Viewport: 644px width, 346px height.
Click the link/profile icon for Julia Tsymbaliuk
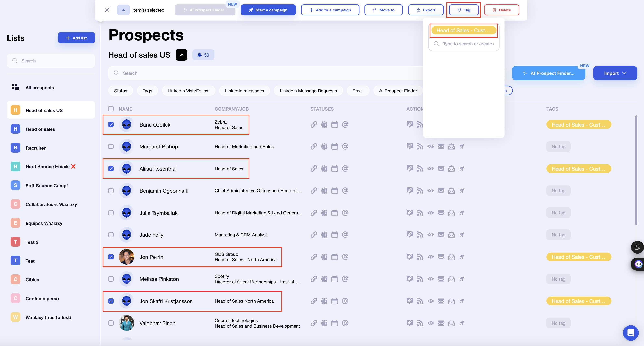(x=314, y=213)
